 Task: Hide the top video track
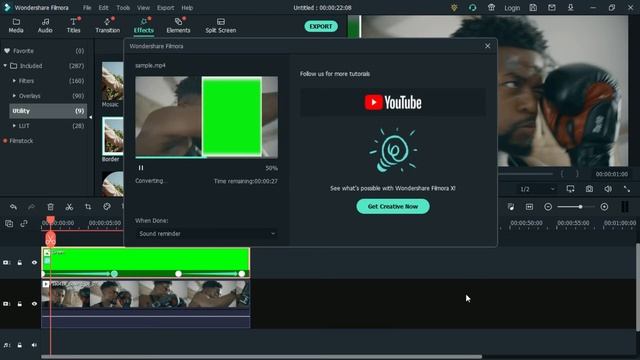point(34,263)
